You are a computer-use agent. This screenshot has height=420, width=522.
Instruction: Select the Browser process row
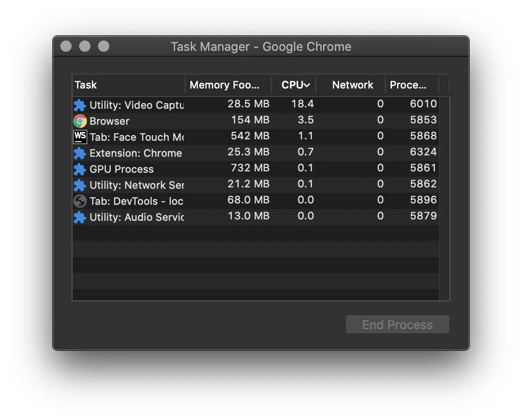256,121
